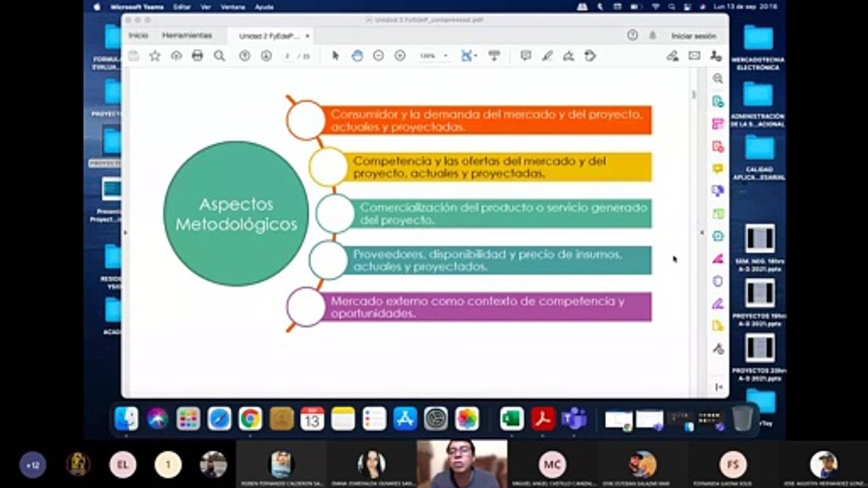Select the highlight pen tool
The height and width of the screenshot is (488, 868).
click(547, 56)
